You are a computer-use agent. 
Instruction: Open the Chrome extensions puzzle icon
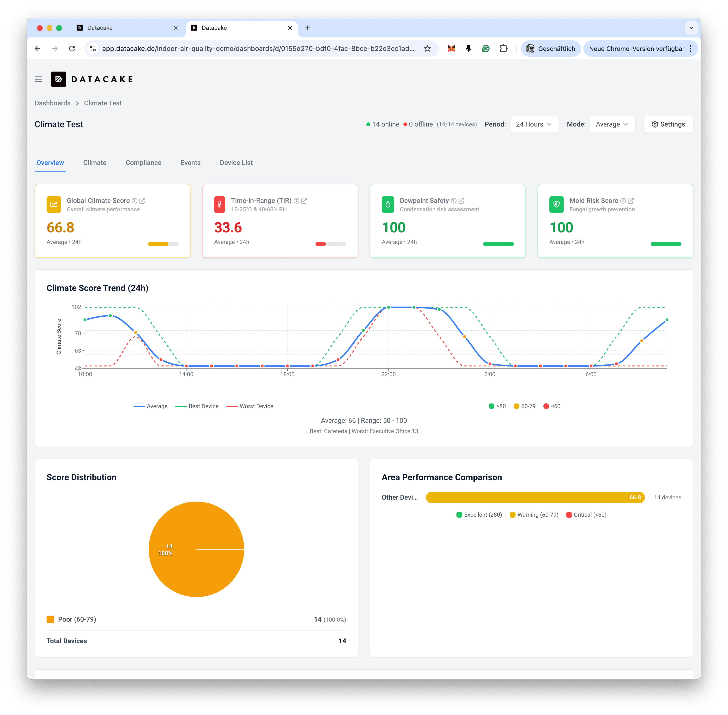point(503,48)
